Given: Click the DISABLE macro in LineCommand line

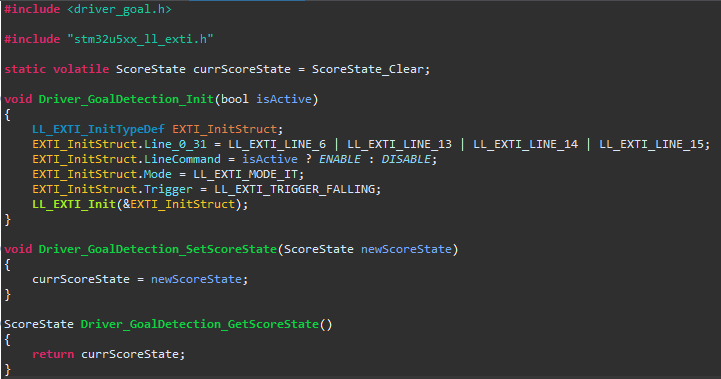Looking at the screenshot, I should coord(406,159).
